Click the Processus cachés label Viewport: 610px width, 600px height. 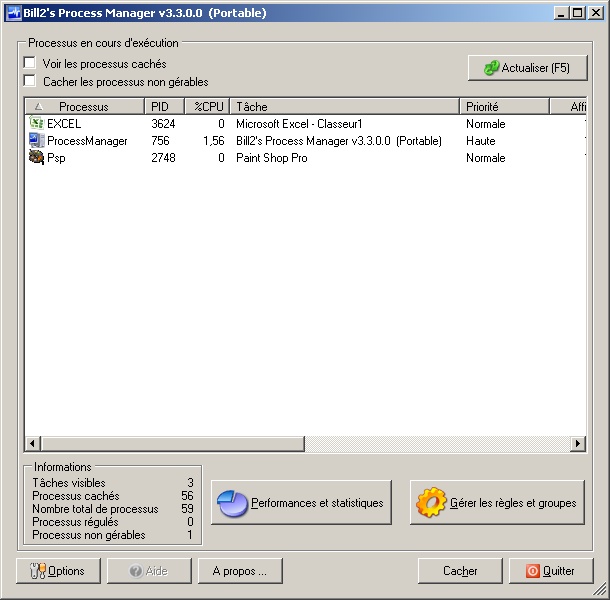coord(76,496)
